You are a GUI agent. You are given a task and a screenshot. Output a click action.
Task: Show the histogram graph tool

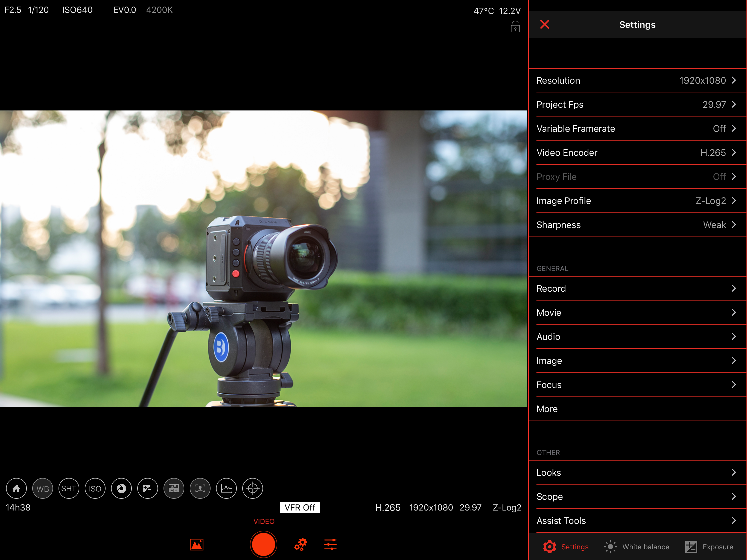coord(226,488)
